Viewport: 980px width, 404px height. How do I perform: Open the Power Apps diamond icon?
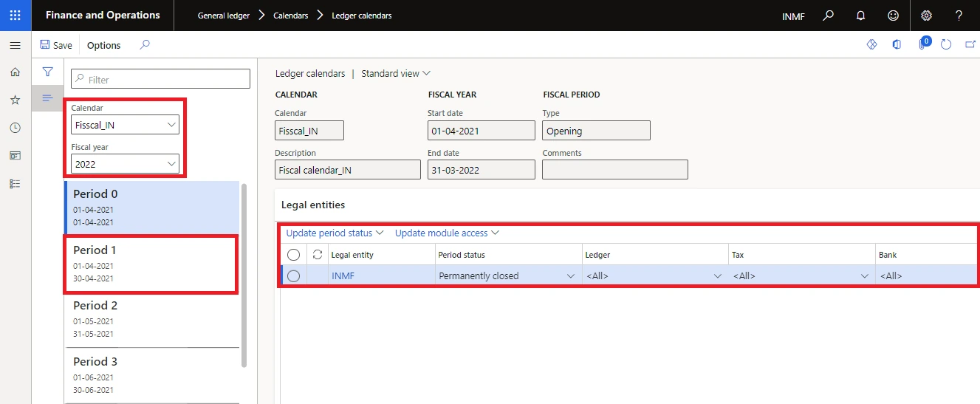(x=871, y=45)
